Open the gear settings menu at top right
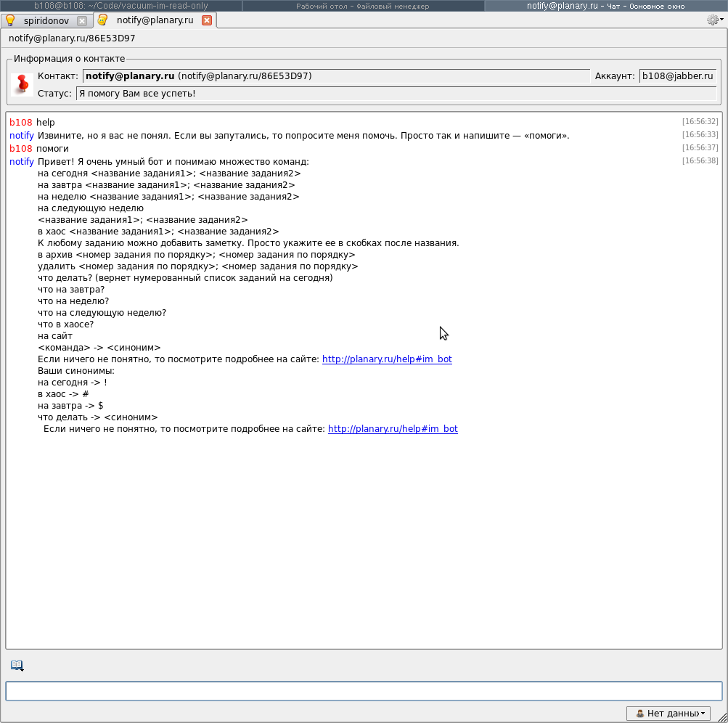This screenshot has height=723, width=728. pos(713,20)
